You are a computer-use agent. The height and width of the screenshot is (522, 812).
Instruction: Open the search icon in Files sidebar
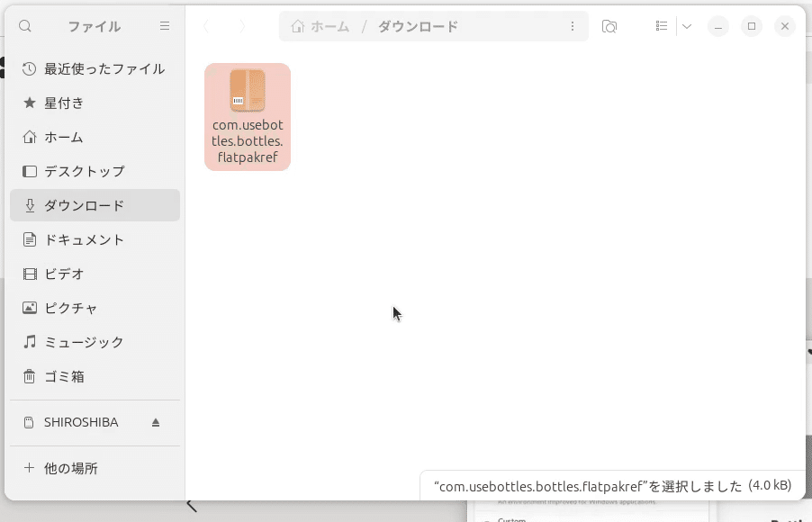[25, 26]
